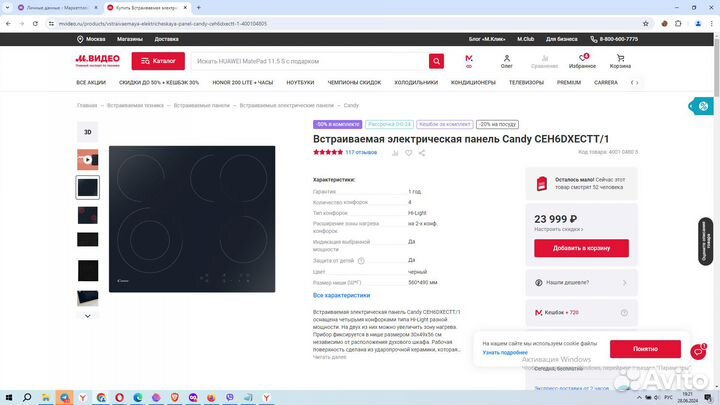Open ХОЛОДИЛЬНИКИ menu item

click(416, 83)
